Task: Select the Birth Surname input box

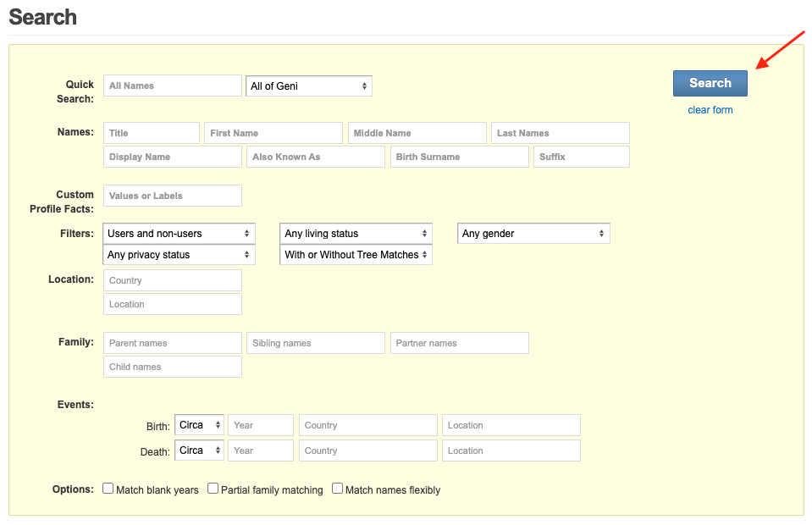Action: [x=460, y=157]
